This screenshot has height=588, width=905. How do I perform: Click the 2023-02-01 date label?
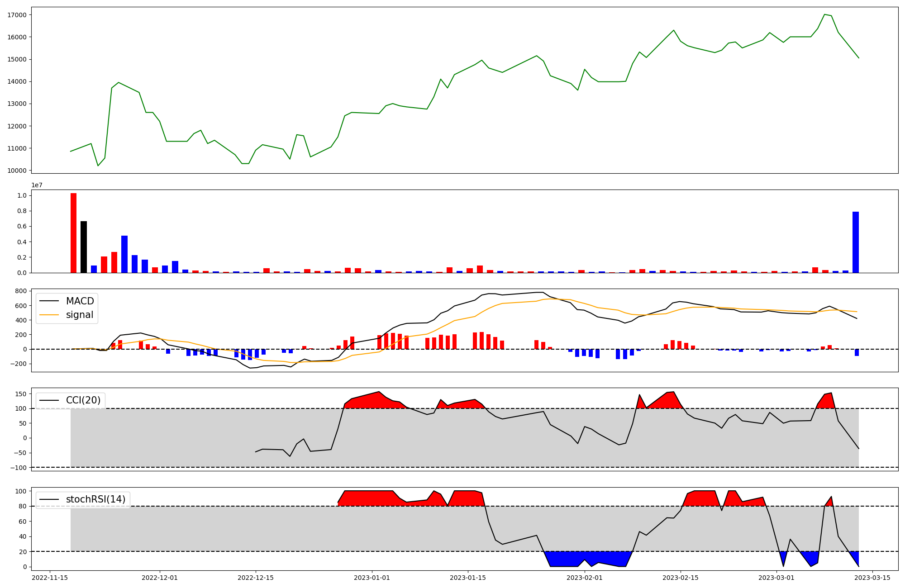point(585,578)
